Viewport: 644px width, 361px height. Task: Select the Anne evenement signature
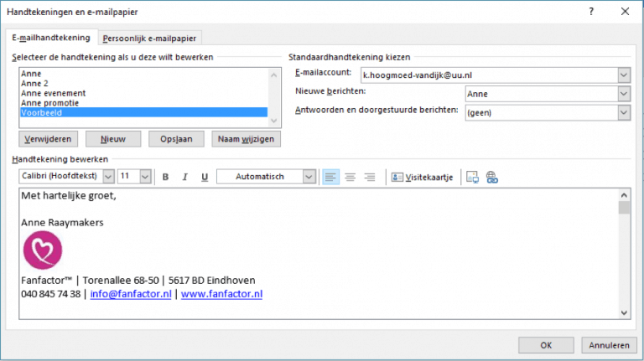pos(143,93)
